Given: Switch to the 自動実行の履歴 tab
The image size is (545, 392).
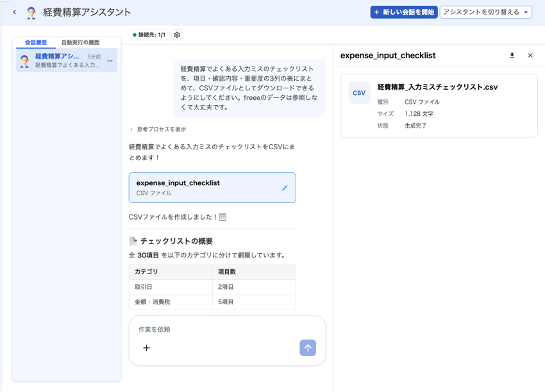Looking at the screenshot, I should point(80,42).
